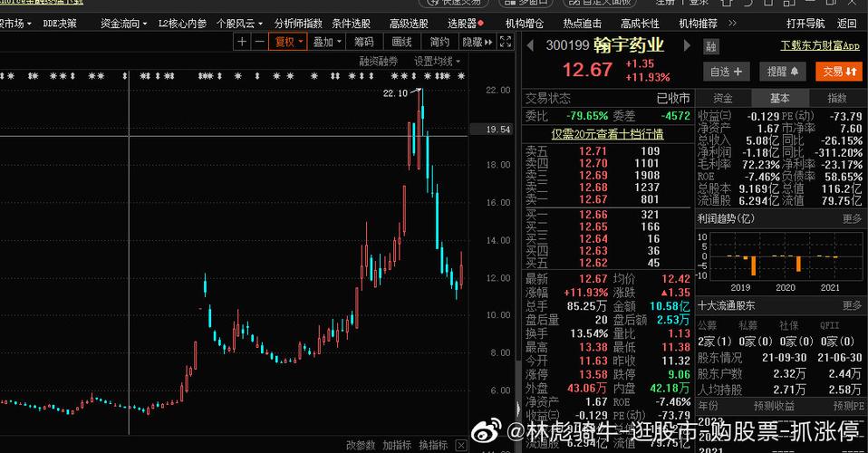Open 分析师指数 menu

pyautogui.click(x=298, y=24)
